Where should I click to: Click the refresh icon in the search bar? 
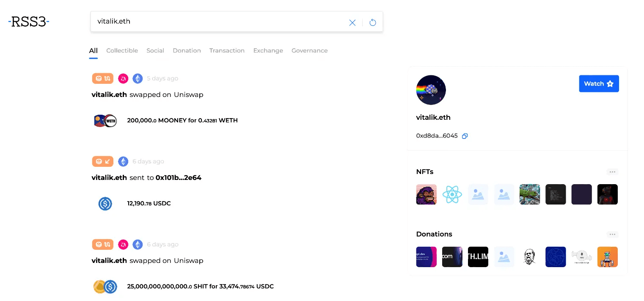pyautogui.click(x=373, y=22)
